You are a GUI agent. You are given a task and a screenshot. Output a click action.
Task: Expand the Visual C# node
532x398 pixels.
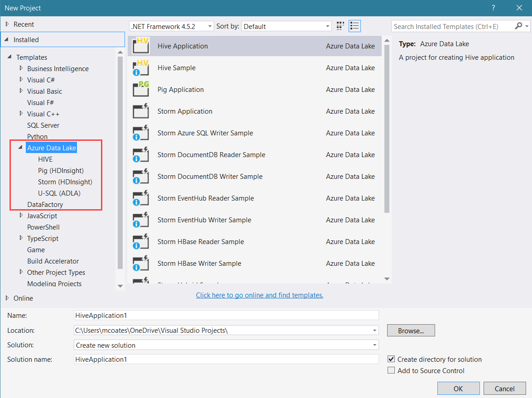point(21,79)
